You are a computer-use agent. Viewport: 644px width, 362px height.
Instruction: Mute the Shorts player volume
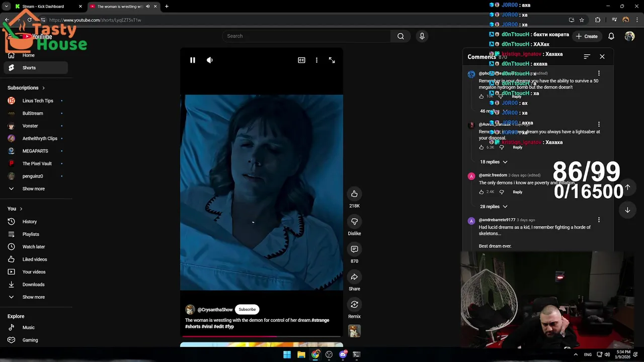pyautogui.click(x=210, y=60)
